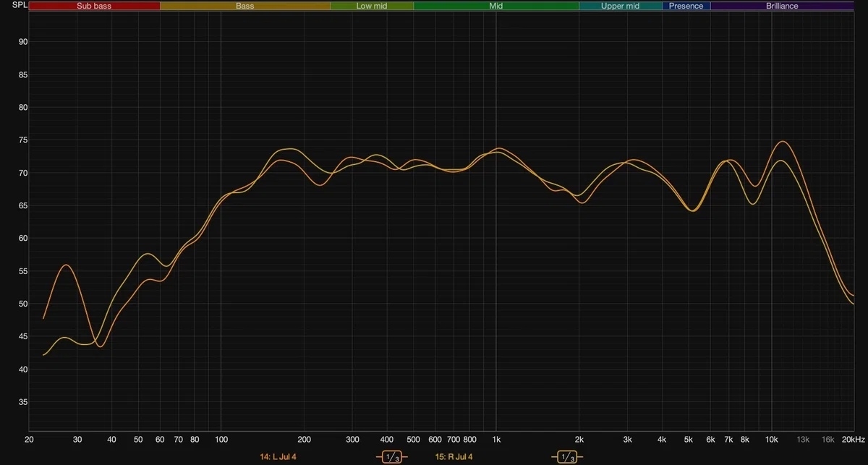This screenshot has width=868, height=465.
Task: Click the 90 value on SPL axis
Action: (23, 42)
